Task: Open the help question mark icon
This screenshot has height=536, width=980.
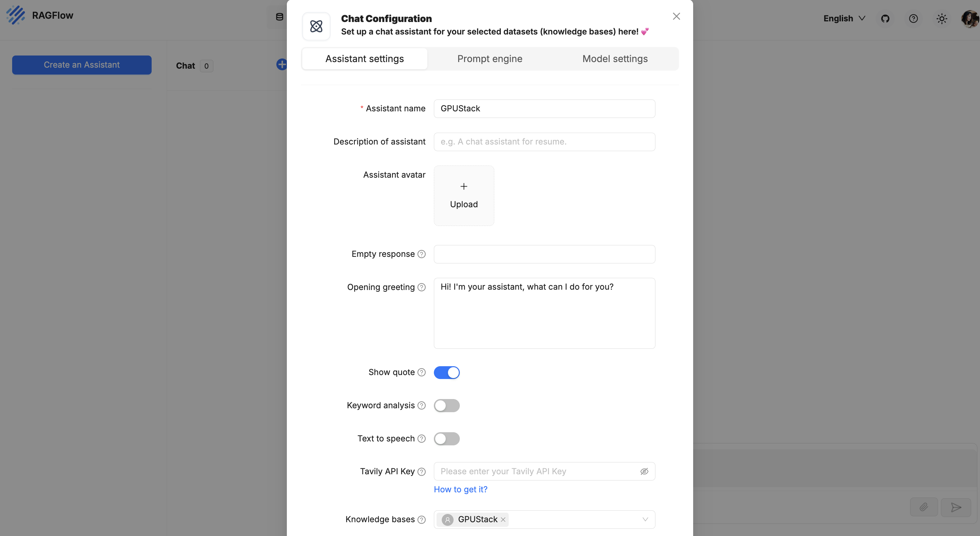Action: (x=913, y=19)
